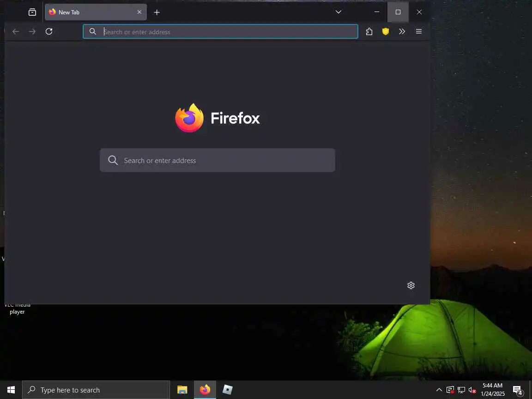Focus the toolbar address bar
This screenshot has height=399, width=532.
coord(221,31)
